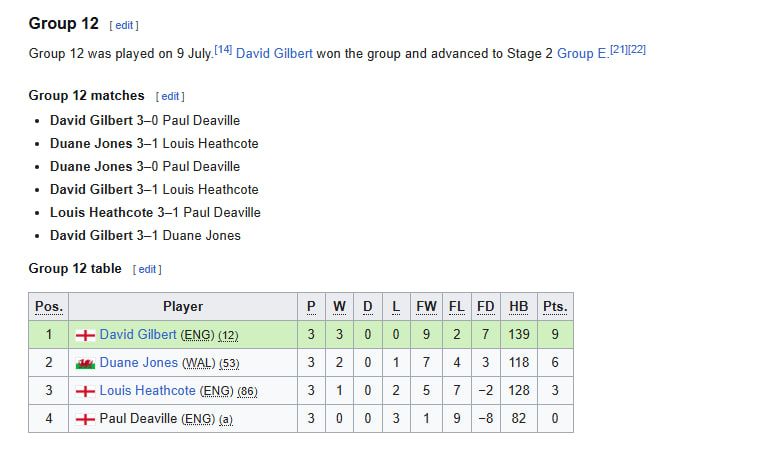Image resolution: width=777 pixels, height=453 pixels.
Task: Click the England flag beside Paul Deaville
Action: [x=85, y=420]
